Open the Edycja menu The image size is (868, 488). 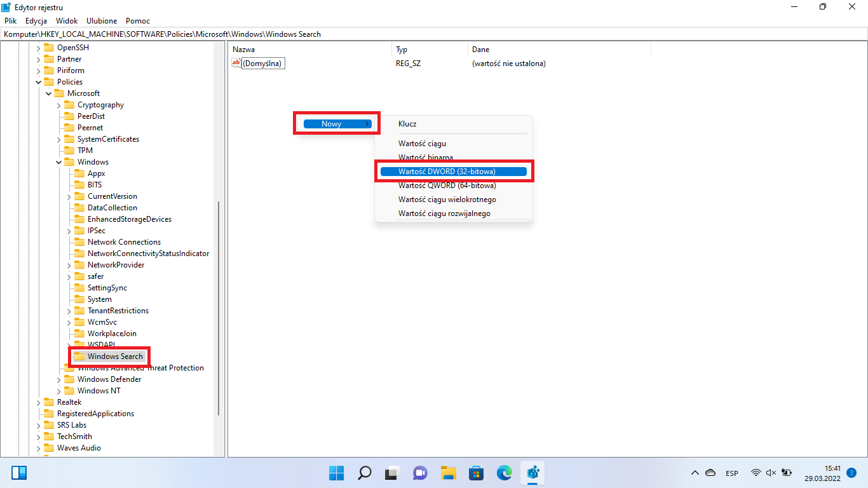[x=36, y=21]
